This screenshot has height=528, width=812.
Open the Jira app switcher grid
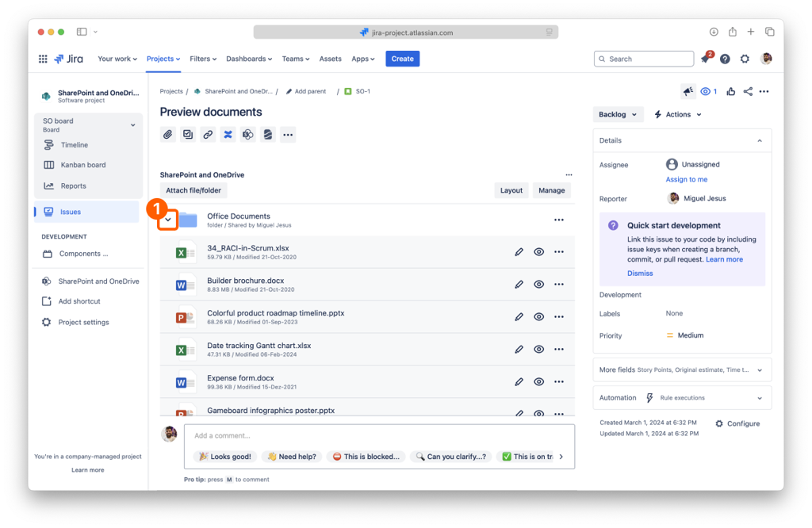(43, 59)
